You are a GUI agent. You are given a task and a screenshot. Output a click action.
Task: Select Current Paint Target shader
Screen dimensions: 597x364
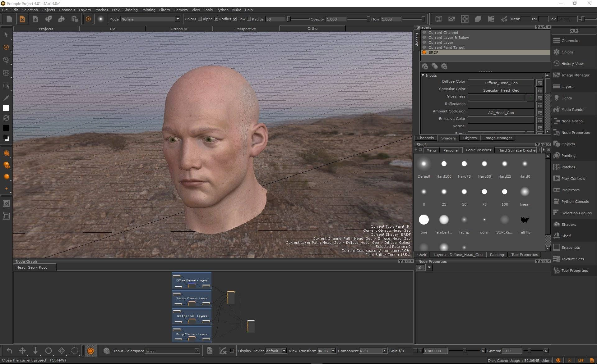pos(424,48)
